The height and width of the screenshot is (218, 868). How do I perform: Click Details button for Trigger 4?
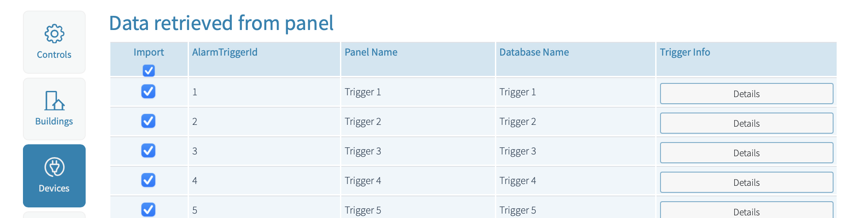(746, 182)
